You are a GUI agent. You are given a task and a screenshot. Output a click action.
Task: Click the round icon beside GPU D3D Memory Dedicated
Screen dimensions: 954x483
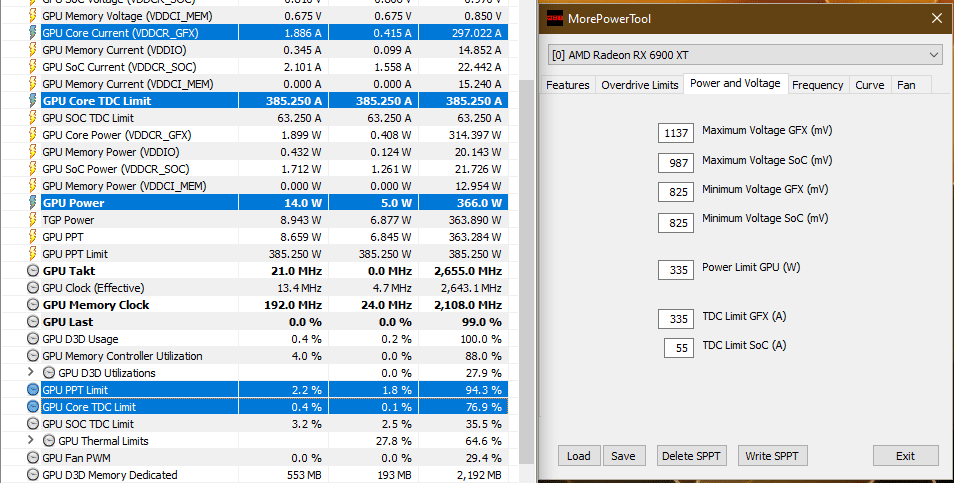[x=33, y=475]
